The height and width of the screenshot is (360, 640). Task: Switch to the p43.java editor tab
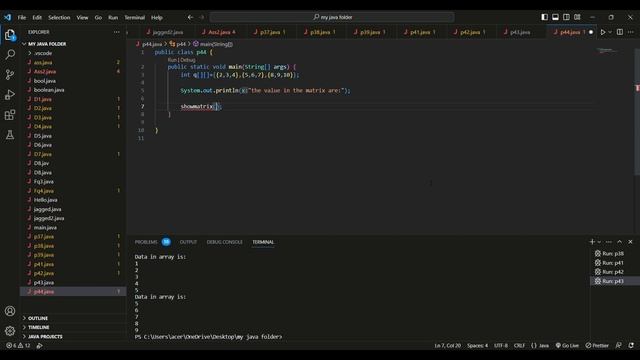tap(520, 32)
